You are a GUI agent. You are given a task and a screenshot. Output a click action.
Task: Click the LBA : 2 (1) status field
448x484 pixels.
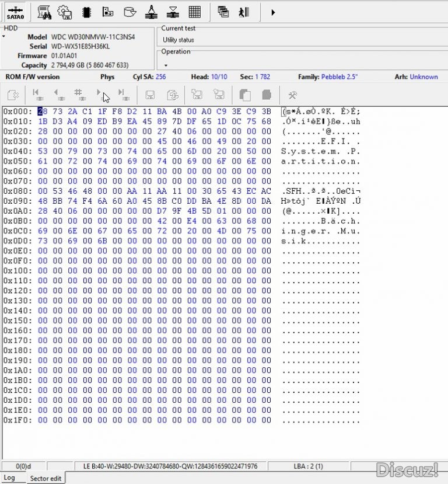click(309, 466)
